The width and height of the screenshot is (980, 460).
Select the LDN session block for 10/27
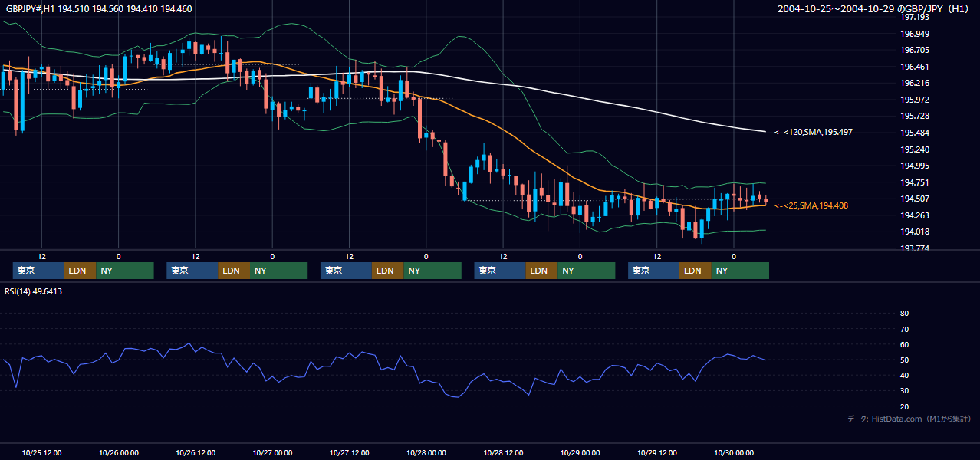[x=387, y=271]
